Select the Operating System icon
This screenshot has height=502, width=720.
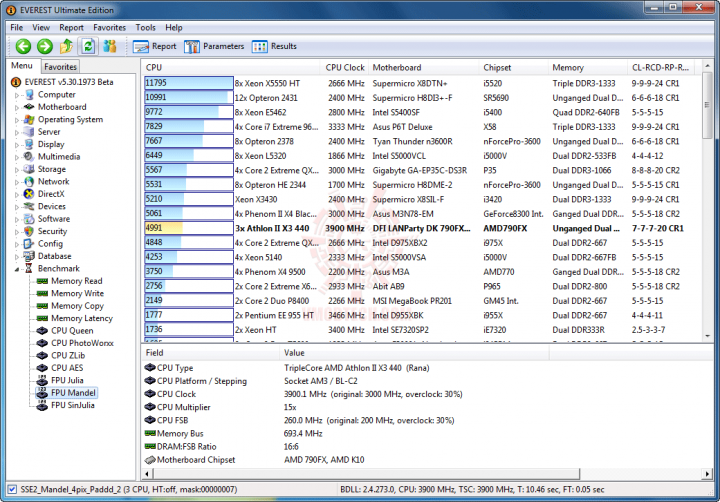click(x=29, y=119)
